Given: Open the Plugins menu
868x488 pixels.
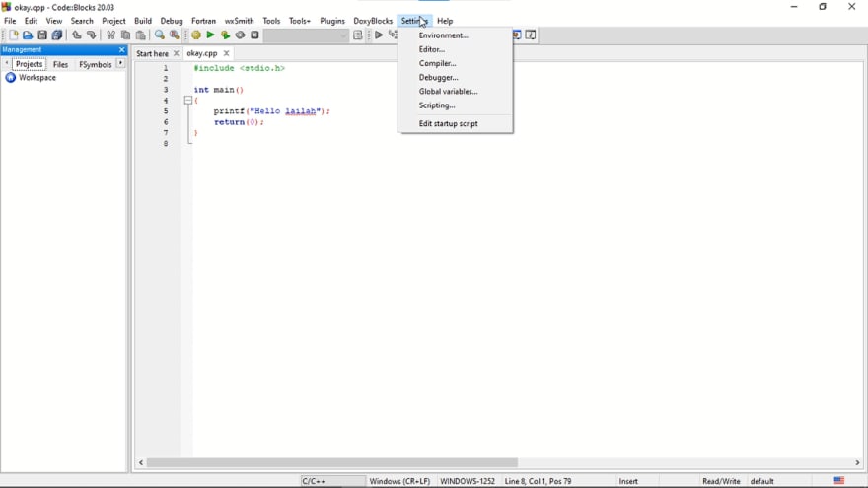Looking at the screenshot, I should point(332,21).
